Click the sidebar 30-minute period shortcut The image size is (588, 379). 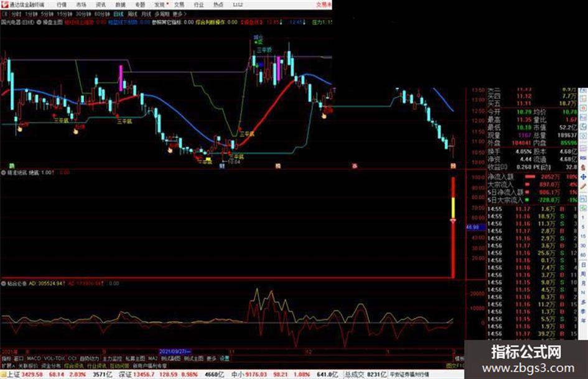click(583, 246)
